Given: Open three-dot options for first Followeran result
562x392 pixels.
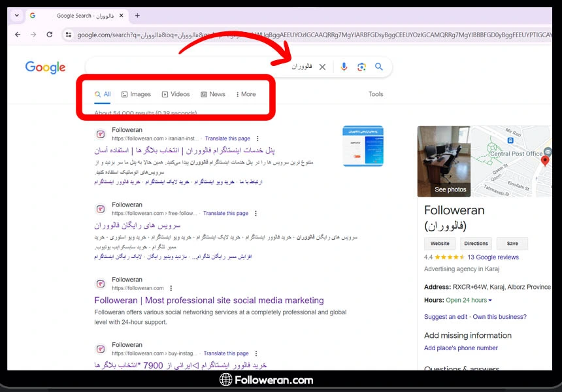Looking at the screenshot, I should click(x=258, y=139).
